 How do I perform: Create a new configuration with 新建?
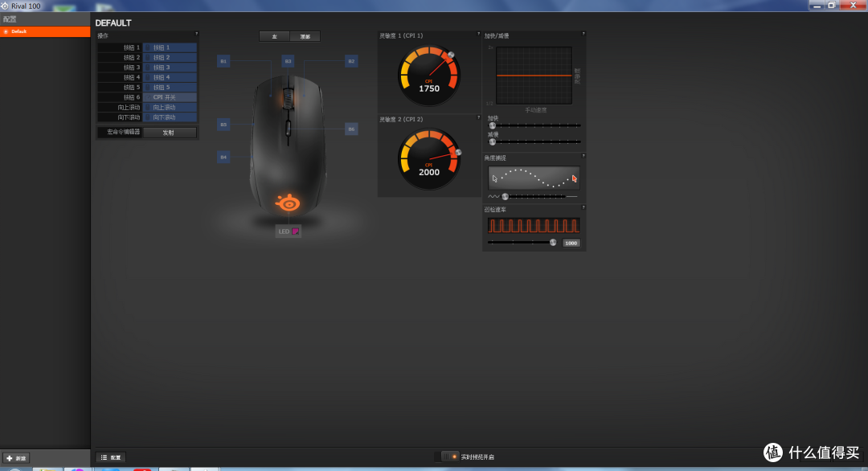click(x=15, y=458)
